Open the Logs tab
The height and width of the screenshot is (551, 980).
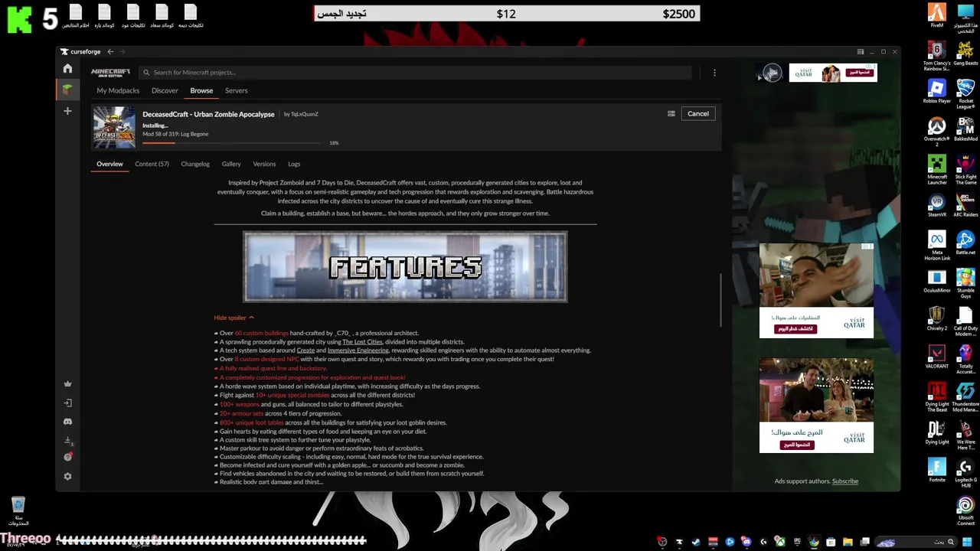pos(294,164)
